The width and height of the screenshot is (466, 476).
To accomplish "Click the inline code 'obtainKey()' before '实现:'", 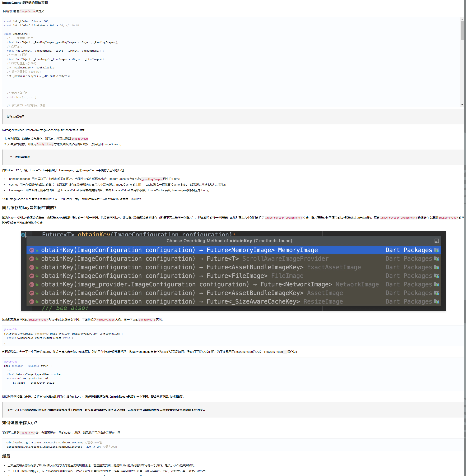I will pyautogui.click(x=147, y=320).
